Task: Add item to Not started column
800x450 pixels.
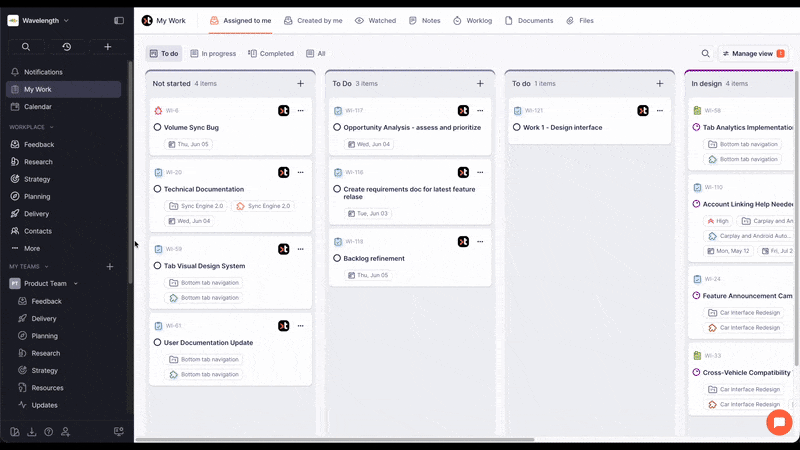Action: coord(301,83)
